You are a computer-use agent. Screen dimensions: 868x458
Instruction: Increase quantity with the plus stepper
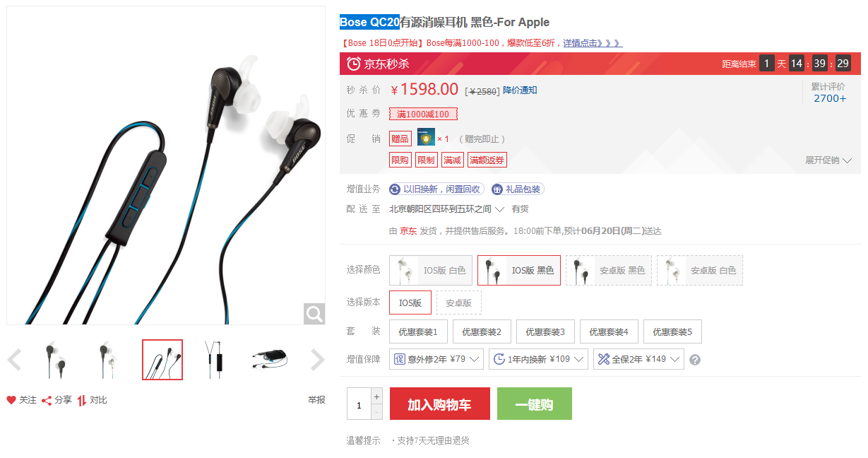[376, 396]
